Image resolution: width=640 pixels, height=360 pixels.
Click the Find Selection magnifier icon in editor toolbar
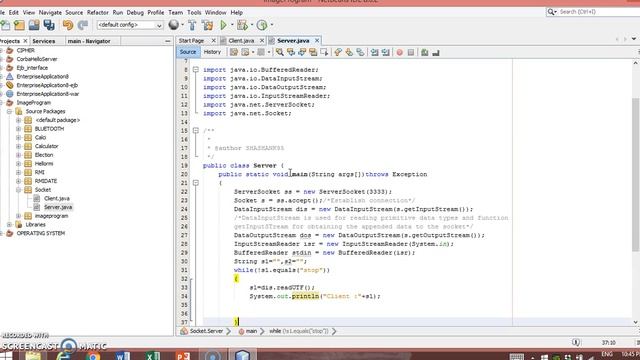point(280,52)
